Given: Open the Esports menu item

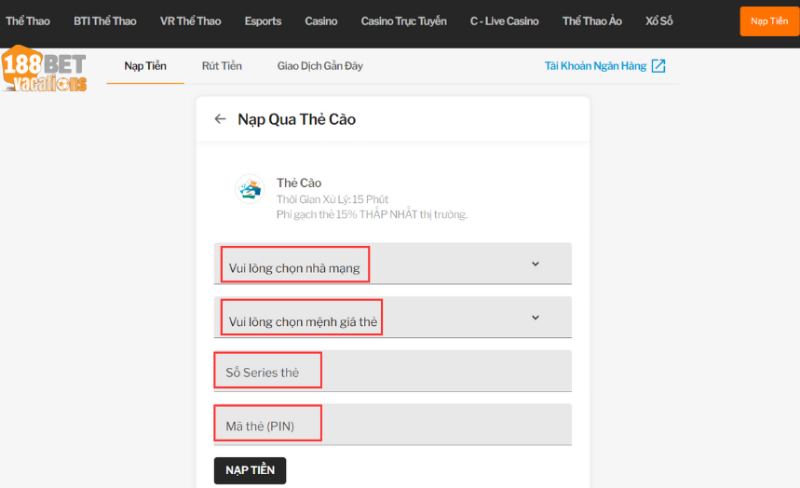Looking at the screenshot, I should [x=263, y=21].
